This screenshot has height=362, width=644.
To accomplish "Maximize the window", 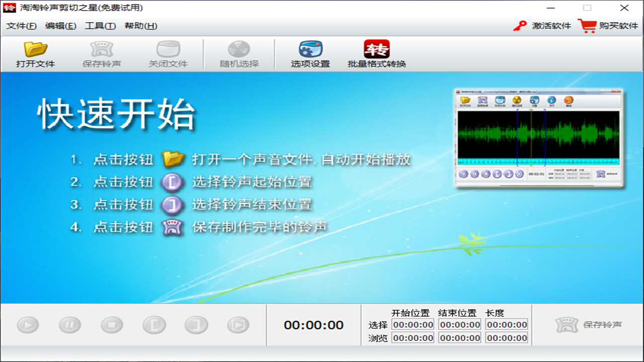I will 587,8.
